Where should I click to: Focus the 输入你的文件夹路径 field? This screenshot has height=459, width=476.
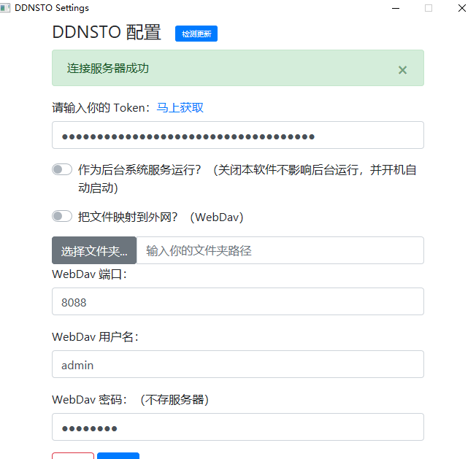click(x=280, y=250)
